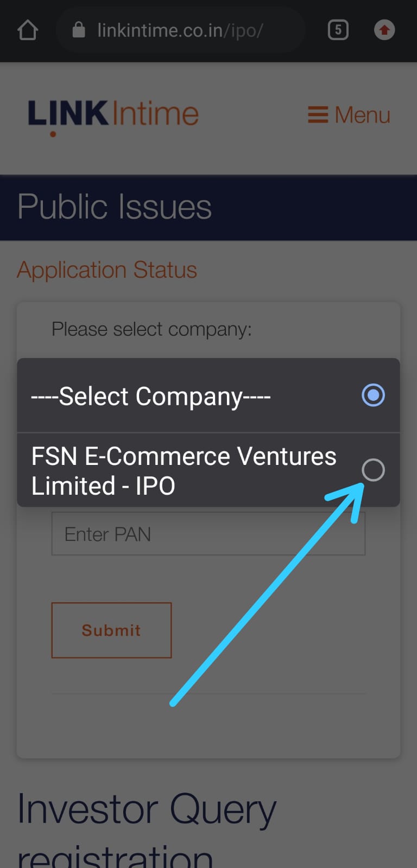Click the Public Issues banner heading
This screenshot has height=868, width=417.
tap(115, 207)
